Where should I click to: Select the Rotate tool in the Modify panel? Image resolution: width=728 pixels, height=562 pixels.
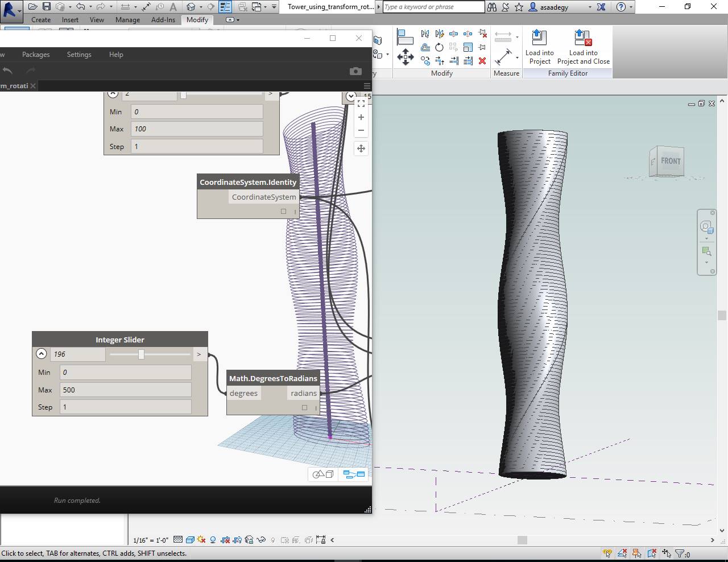pyautogui.click(x=440, y=48)
